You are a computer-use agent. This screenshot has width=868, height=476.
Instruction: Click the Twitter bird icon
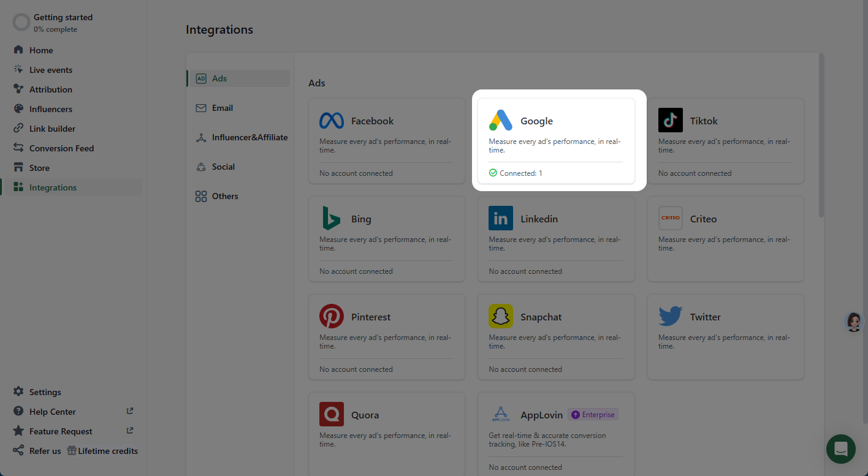[x=670, y=316]
